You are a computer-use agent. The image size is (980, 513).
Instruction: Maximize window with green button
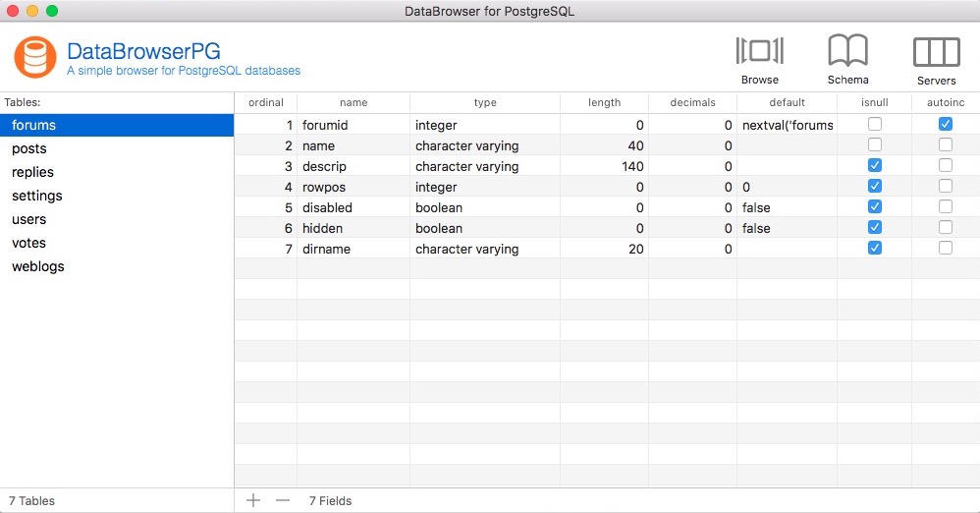click(x=52, y=11)
